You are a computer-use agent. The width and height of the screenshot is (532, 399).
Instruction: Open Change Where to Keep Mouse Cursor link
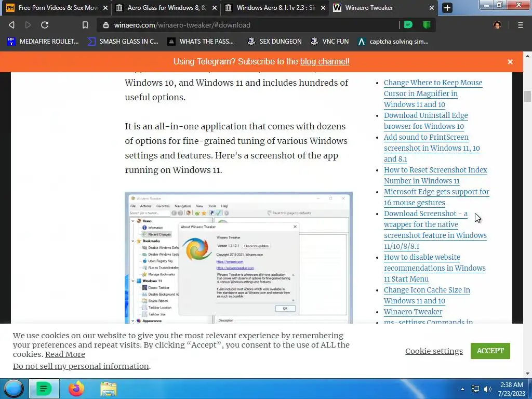(433, 94)
